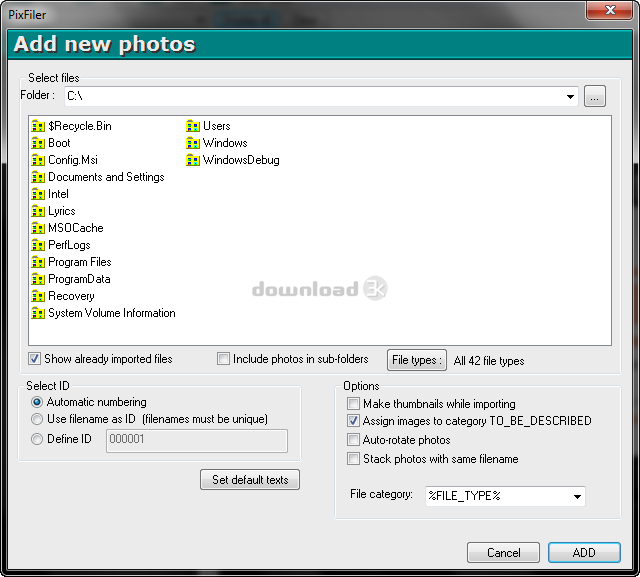Select the WindowsDebug folder name
The image size is (640, 577).
241,160
